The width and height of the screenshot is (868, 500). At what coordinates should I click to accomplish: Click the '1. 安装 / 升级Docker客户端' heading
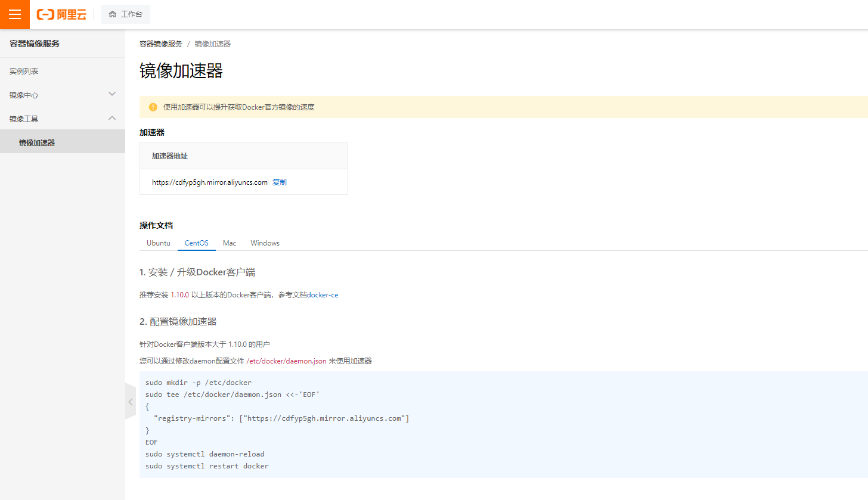tap(197, 272)
